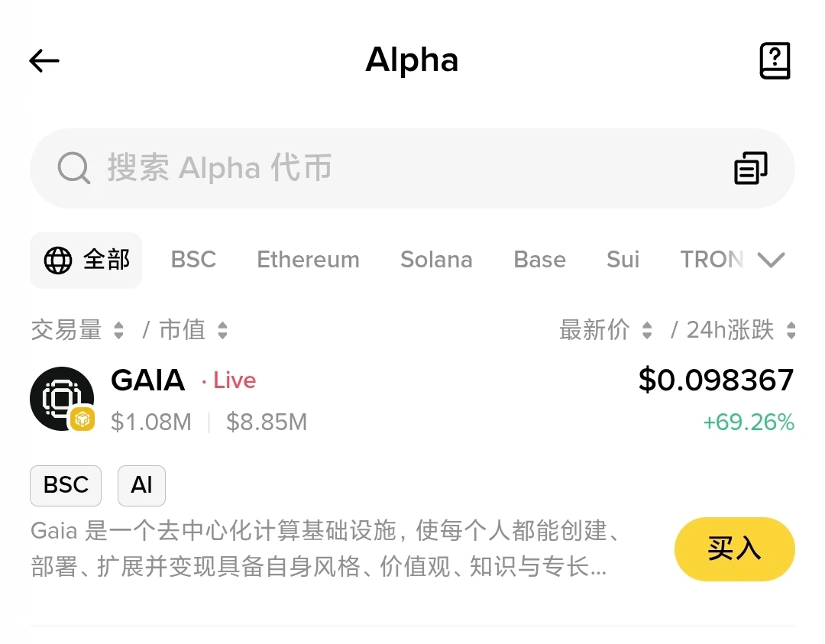Tap the magnifier icon to search tokens

[73, 168]
